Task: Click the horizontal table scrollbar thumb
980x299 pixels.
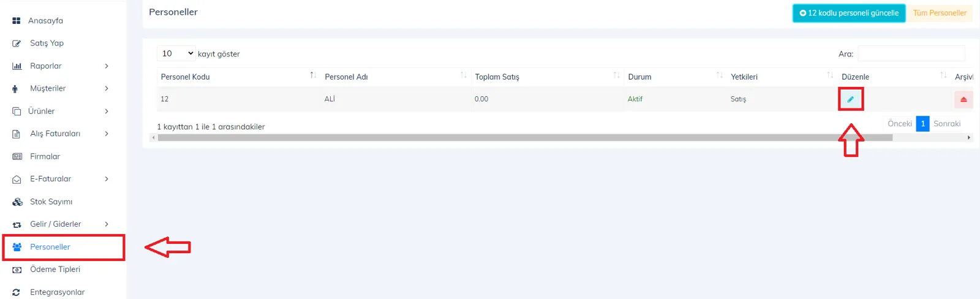Action: click(525, 138)
